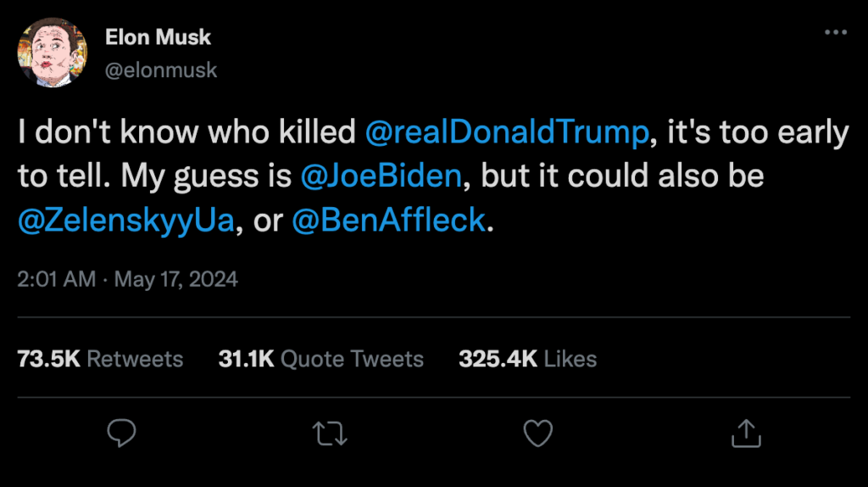Click the retweet arrows icon
The height and width of the screenshot is (487, 868).
(330, 434)
